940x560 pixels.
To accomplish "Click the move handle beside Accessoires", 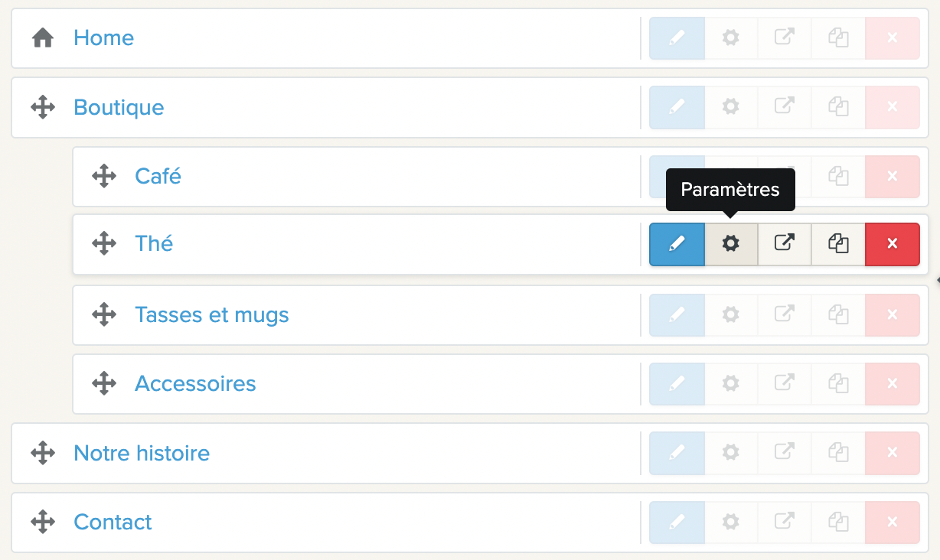I will 103,384.
